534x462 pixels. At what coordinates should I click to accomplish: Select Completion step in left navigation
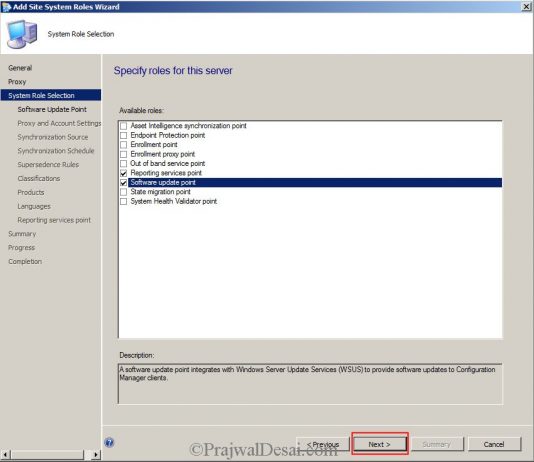point(25,261)
